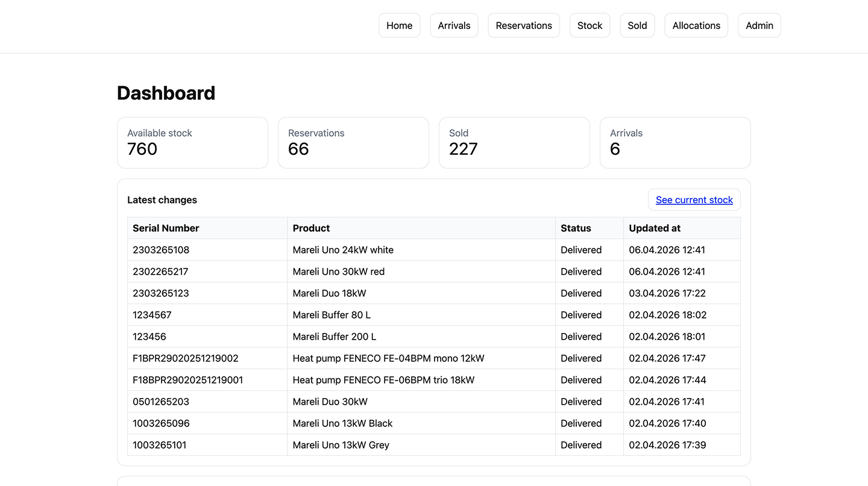Image resolution: width=868 pixels, height=486 pixels.
Task: Click product Mareli Uno 24kW white
Action: click(x=343, y=250)
